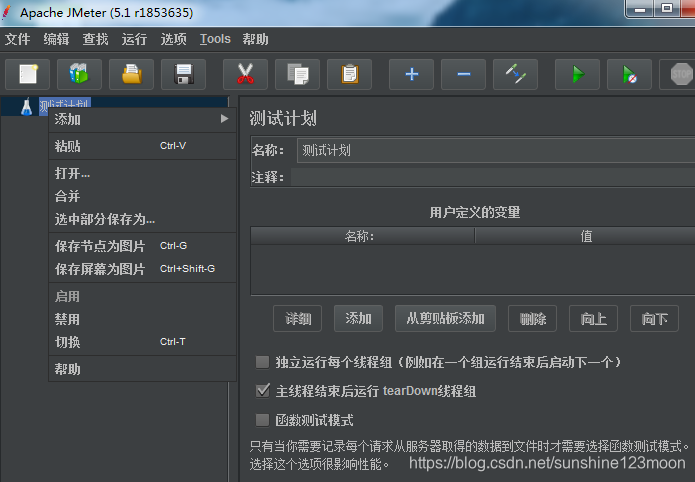Select 选中部分保存为... context entry
Image resolution: width=695 pixels, height=482 pixels.
click(x=142, y=219)
